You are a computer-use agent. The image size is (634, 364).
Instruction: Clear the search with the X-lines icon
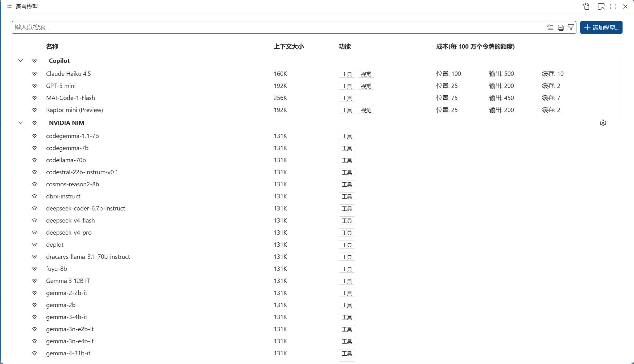pos(550,27)
